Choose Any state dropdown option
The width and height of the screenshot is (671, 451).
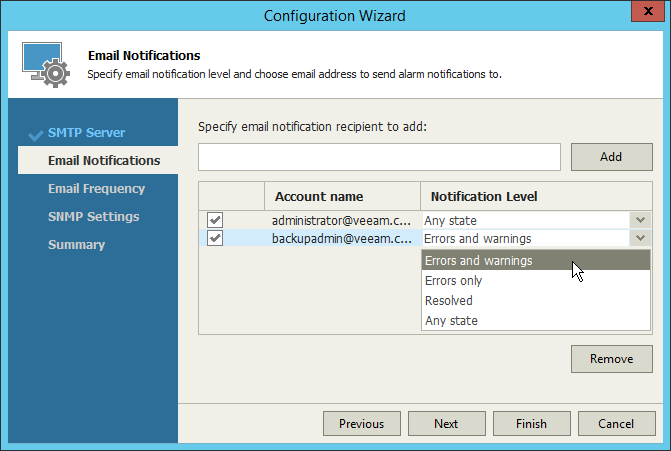451,321
